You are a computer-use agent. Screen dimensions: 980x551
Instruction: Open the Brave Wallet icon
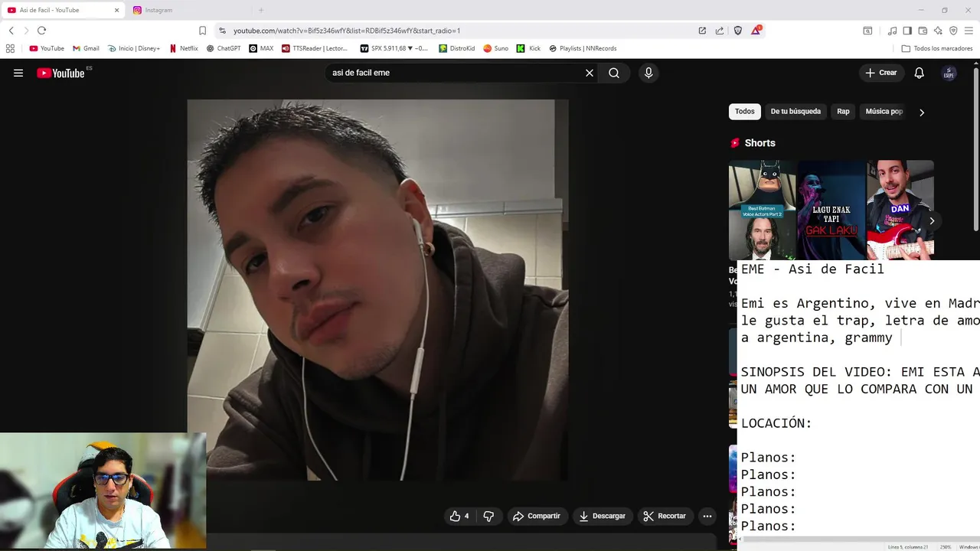(x=923, y=31)
